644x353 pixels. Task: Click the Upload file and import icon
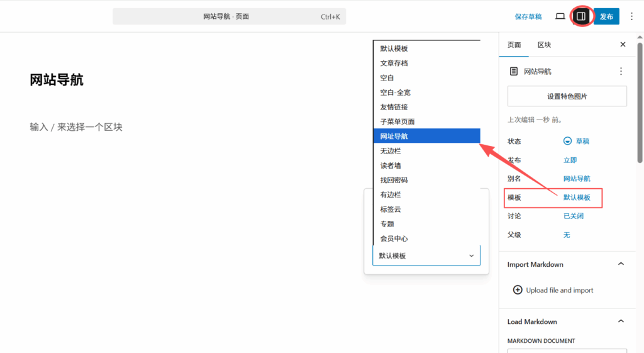pos(518,290)
